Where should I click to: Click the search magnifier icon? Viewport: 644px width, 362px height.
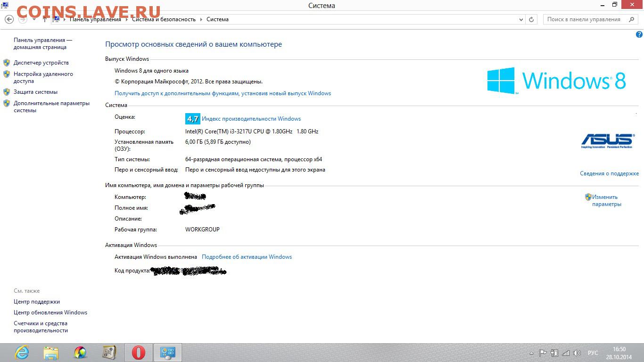(x=632, y=19)
